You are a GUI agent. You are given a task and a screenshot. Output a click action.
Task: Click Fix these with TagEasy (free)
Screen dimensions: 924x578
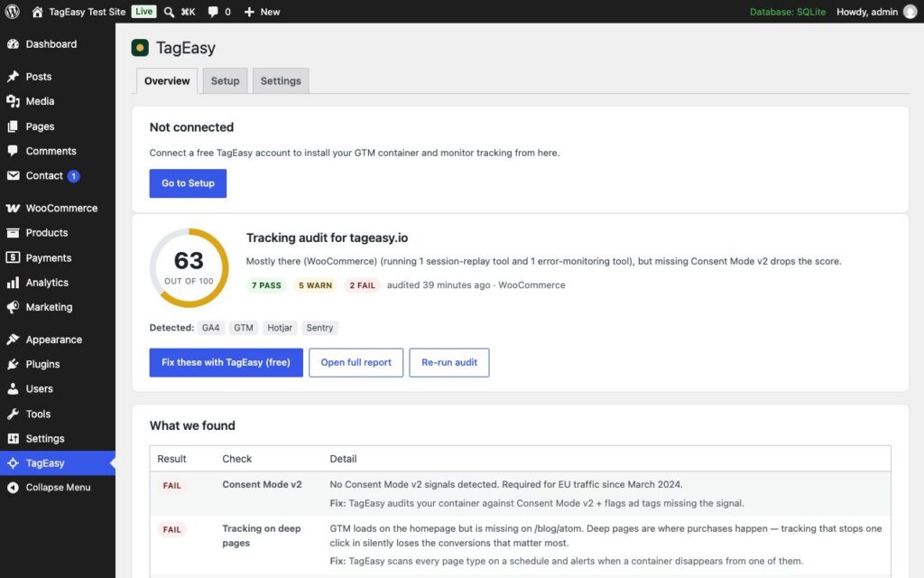point(226,362)
